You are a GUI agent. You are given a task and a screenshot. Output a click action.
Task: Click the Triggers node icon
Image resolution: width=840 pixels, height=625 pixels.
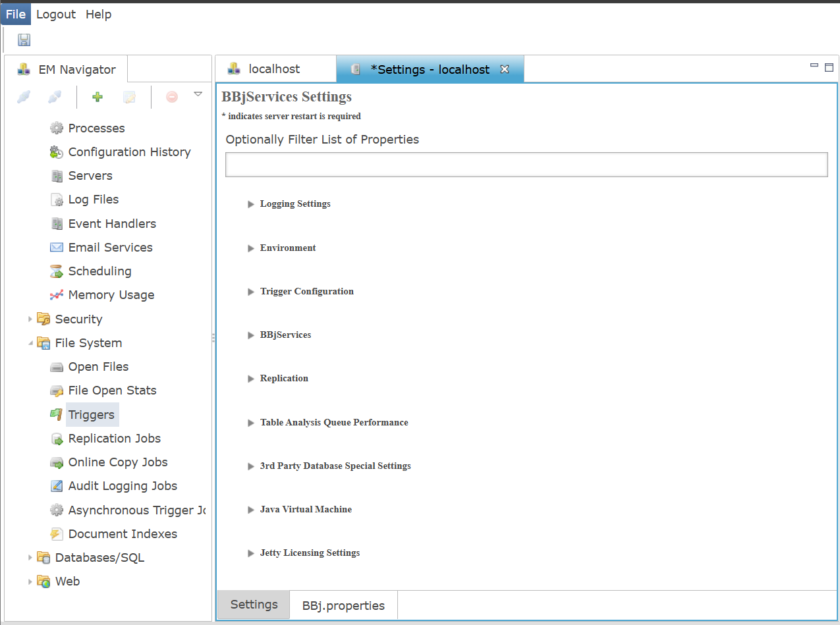[x=57, y=415]
